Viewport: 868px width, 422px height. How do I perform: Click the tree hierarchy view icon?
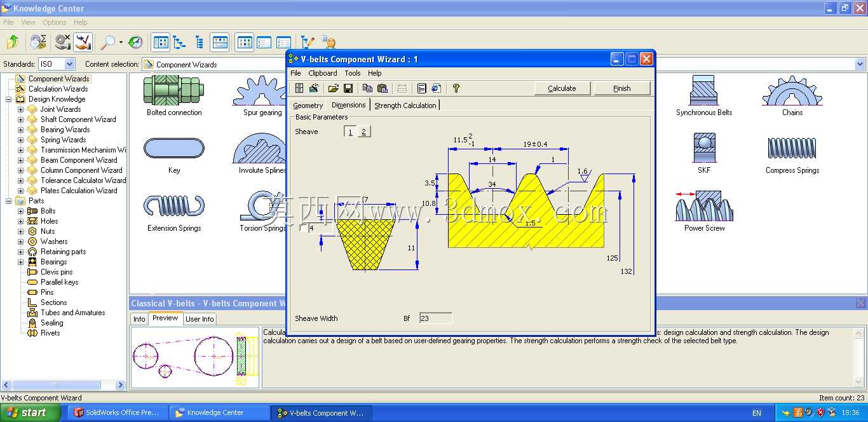point(179,43)
